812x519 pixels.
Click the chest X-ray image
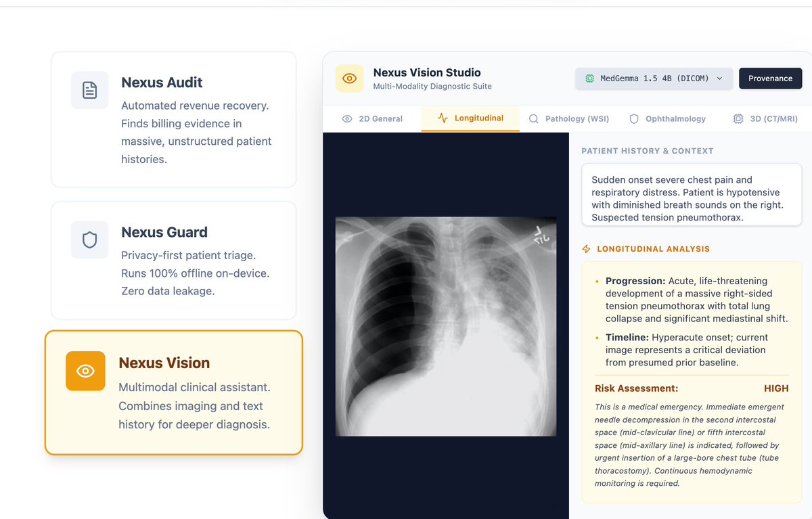pos(446,326)
